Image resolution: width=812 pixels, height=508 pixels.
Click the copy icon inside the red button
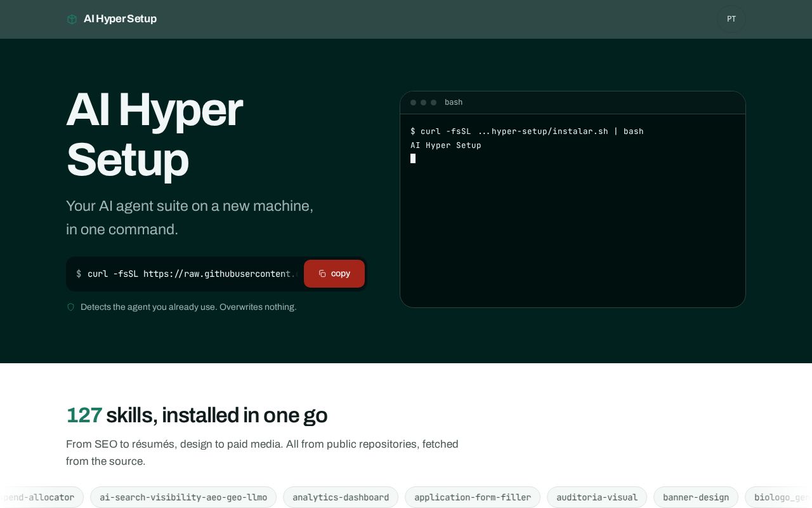point(322,274)
